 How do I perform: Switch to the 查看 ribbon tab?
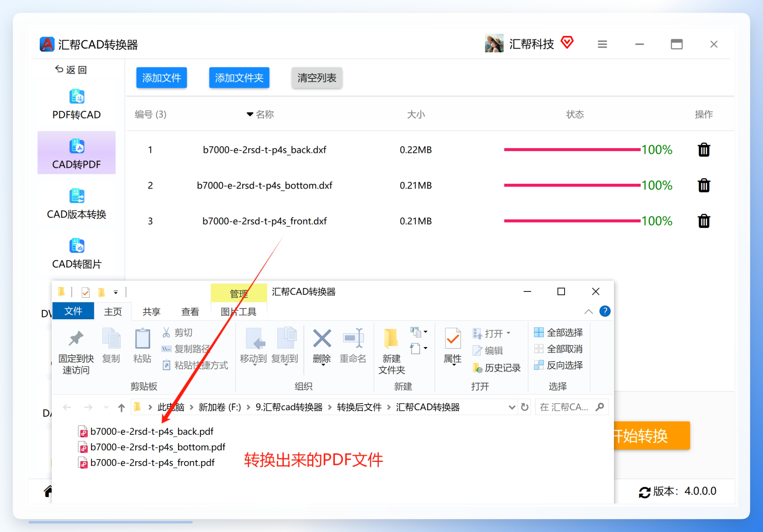pyautogui.click(x=190, y=311)
